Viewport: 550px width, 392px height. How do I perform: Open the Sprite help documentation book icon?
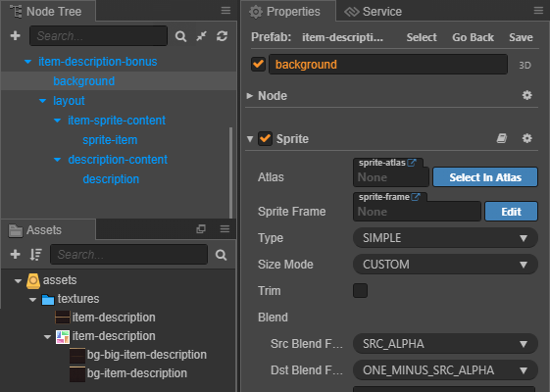pos(502,138)
